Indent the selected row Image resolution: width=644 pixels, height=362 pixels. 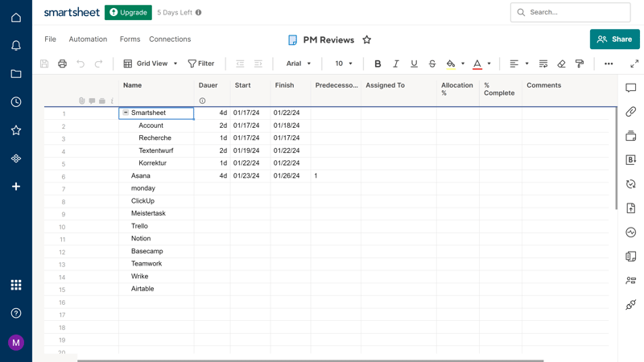[258, 64]
